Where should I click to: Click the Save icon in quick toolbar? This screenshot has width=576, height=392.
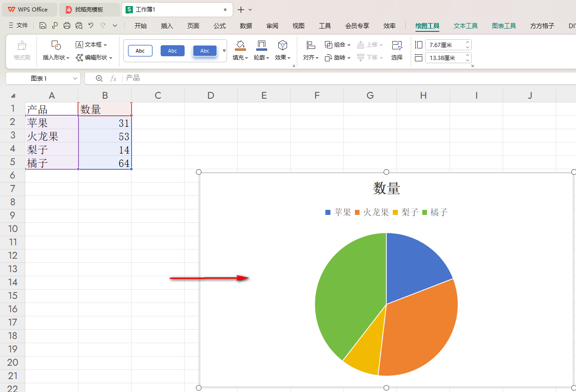click(43, 26)
